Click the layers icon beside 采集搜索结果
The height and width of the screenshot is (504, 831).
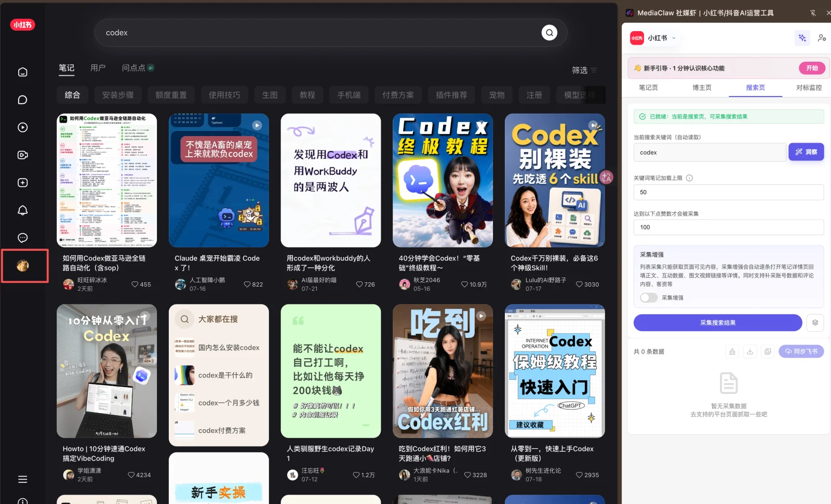tap(815, 323)
